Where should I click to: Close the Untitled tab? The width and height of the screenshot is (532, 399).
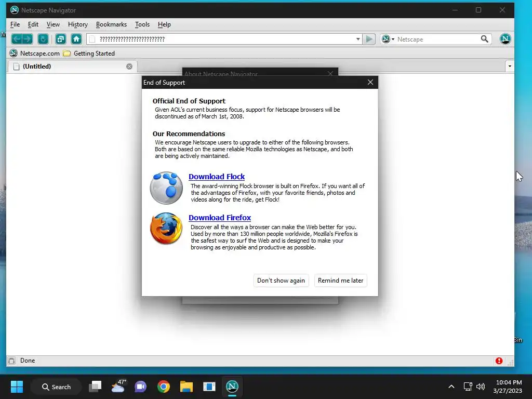[x=129, y=66]
